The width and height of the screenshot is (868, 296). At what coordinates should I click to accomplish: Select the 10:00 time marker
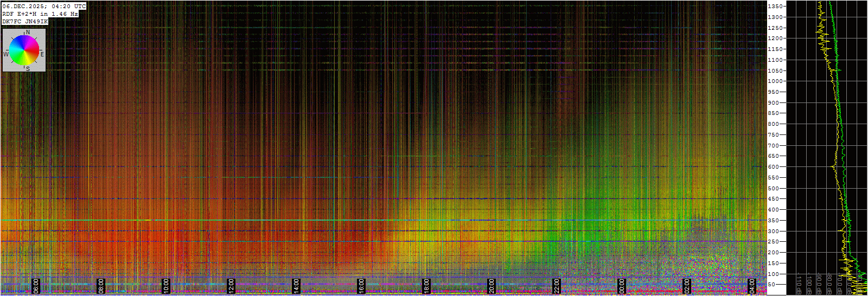point(166,285)
